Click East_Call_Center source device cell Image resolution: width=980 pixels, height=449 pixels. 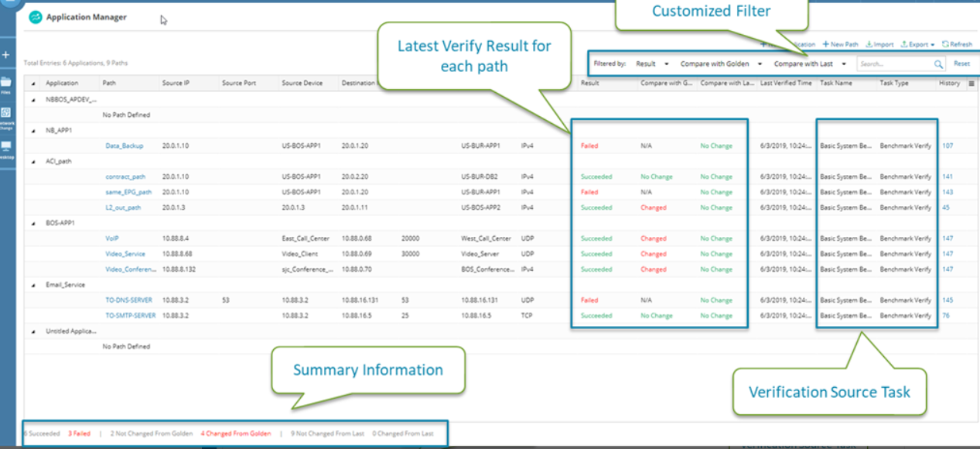coord(306,238)
